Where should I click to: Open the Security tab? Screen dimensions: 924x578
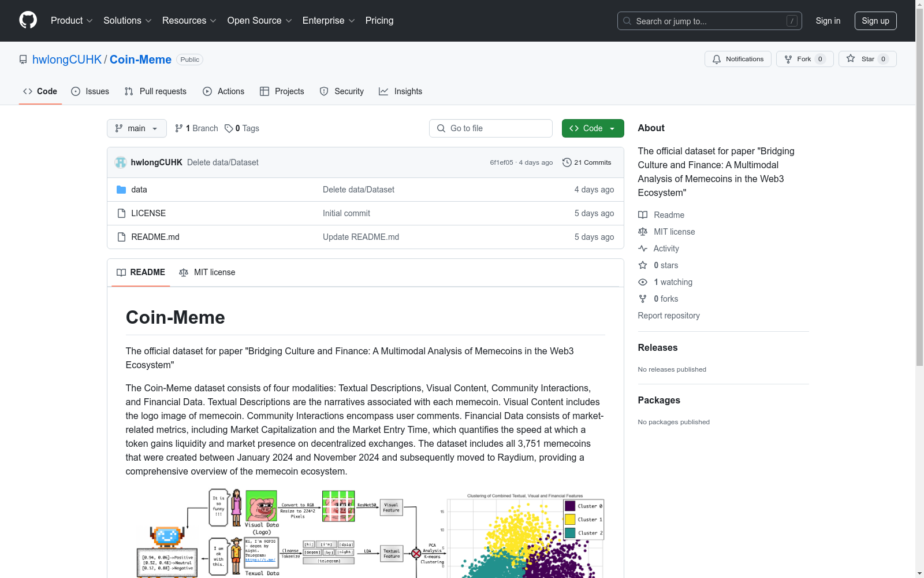342,91
